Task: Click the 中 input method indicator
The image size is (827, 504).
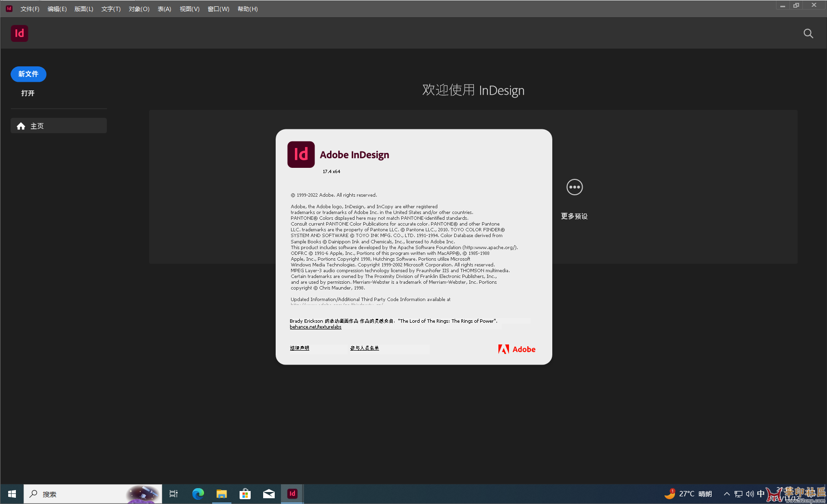Action: point(761,494)
